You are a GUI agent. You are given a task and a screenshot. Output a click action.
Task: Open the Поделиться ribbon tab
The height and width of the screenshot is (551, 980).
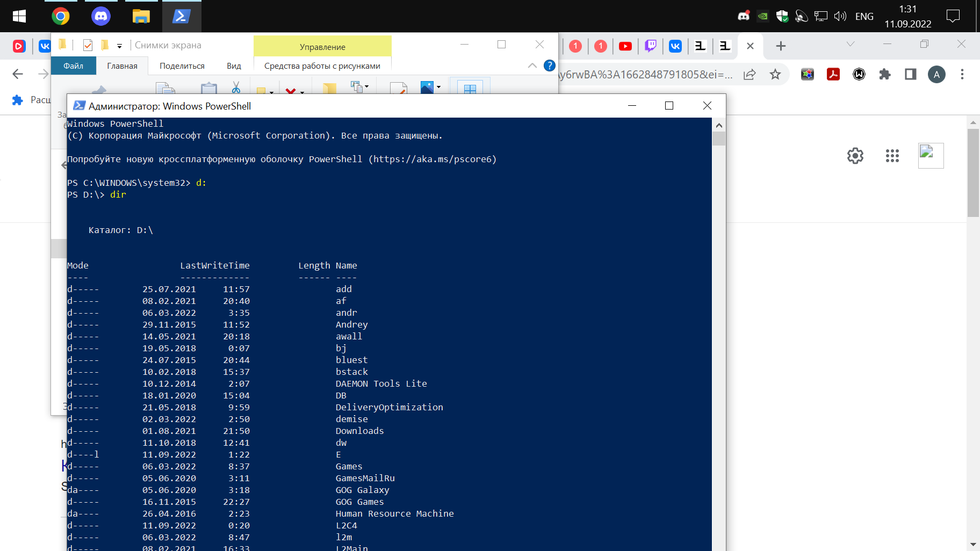(x=182, y=66)
